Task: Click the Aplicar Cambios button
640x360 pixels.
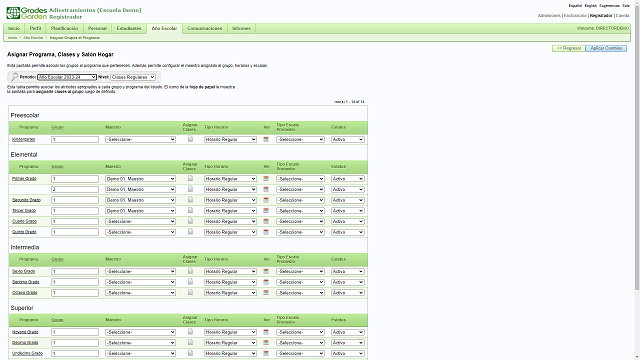Action: (606, 48)
